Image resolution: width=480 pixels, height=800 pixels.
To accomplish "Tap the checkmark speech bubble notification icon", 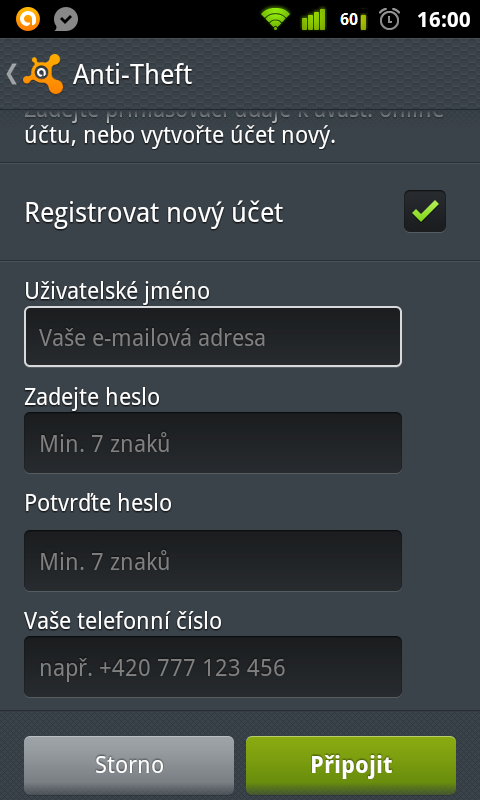I will point(66,19).
